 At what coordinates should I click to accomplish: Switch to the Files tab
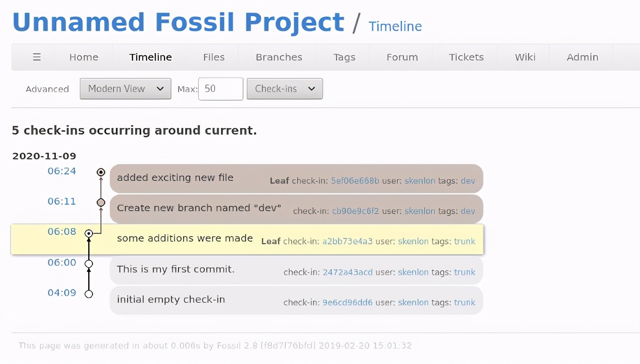[213, 57]
